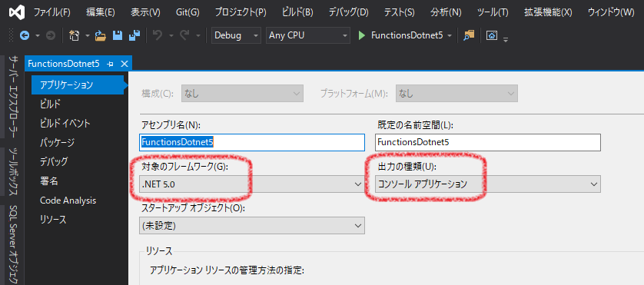The height and width of the screenshot is (285, 644).
Task: Start debugging with green play button
Action: 362,36
